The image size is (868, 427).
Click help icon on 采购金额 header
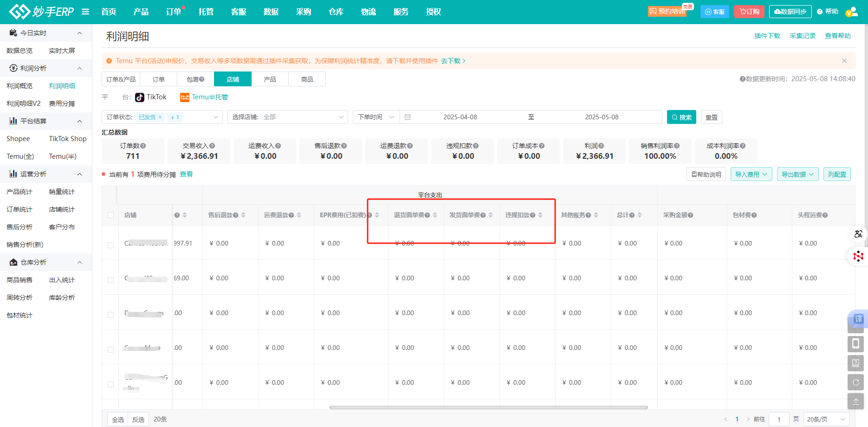click(691, 215)
